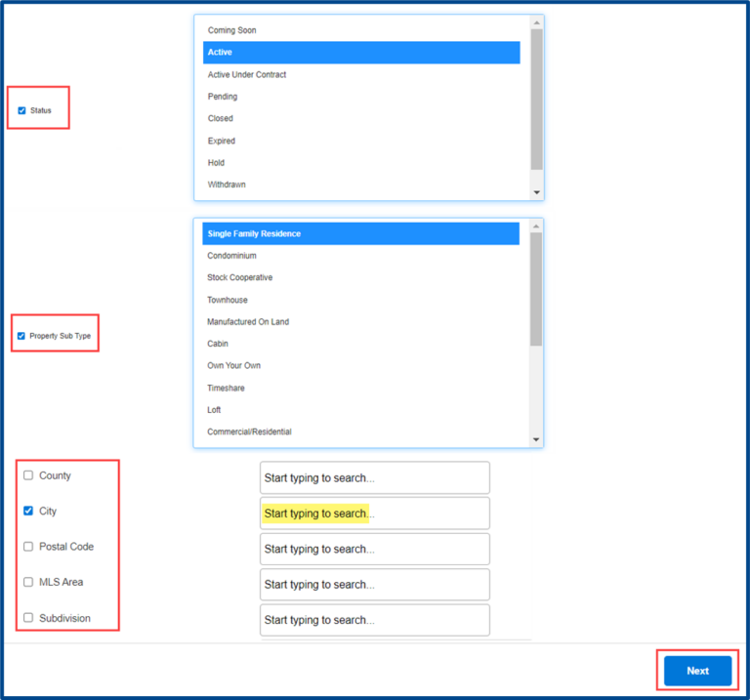Focus the County search field

pos(374,478)
